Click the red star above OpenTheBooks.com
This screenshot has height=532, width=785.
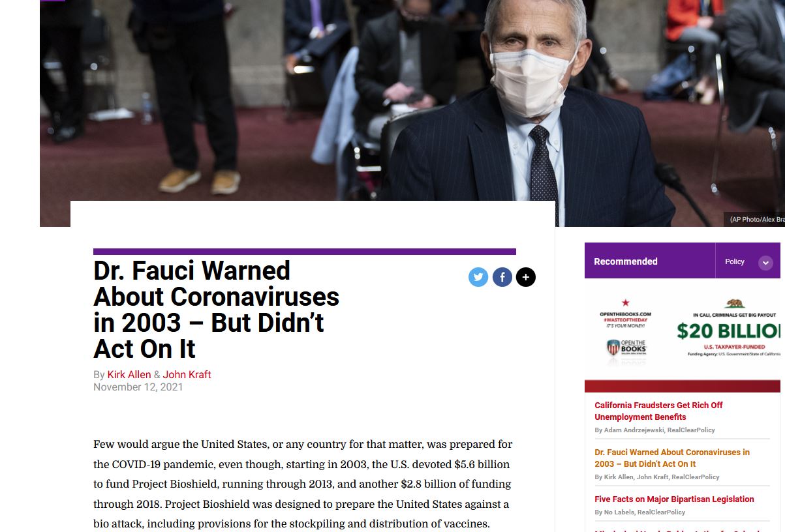[x=625, y=303]
